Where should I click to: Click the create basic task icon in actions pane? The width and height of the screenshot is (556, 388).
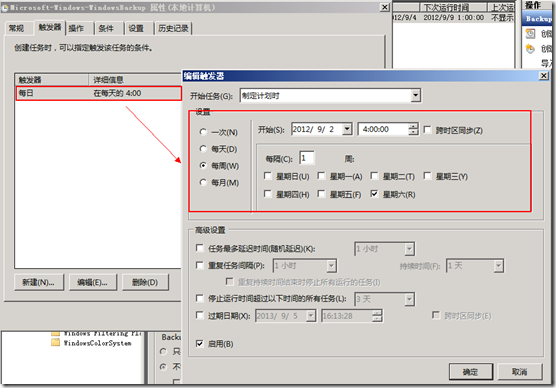pyautogui.click(x=530, y=34)
